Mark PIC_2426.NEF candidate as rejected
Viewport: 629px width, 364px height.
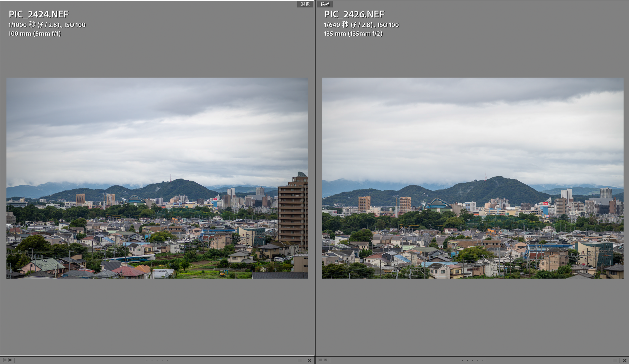326,360
